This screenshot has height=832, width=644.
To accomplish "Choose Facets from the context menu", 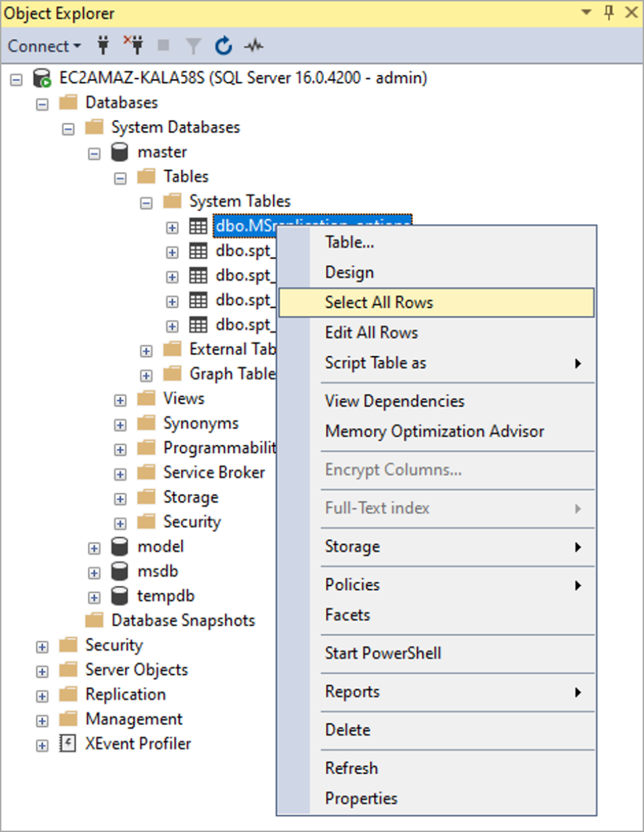I will (x=436, y=615).
